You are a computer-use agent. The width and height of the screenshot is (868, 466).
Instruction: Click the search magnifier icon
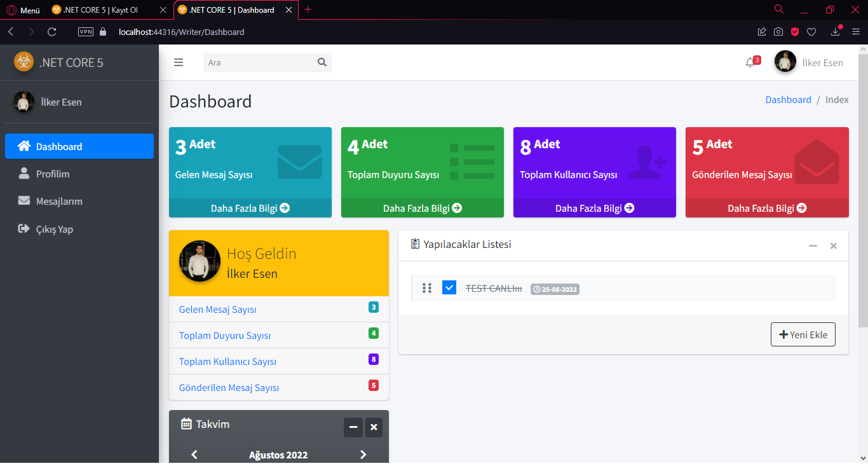322,62
